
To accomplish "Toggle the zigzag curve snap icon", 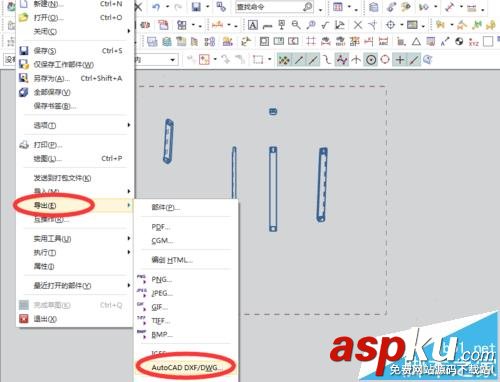I will [342, 60].
